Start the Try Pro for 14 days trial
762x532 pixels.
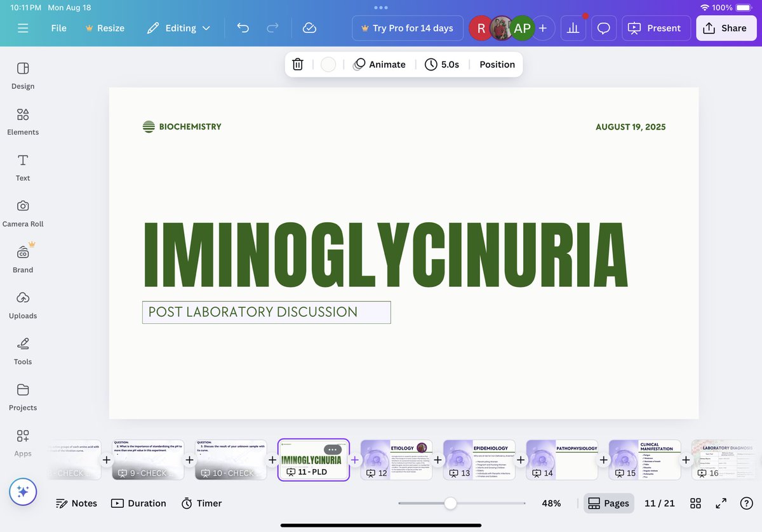point(407,28)
